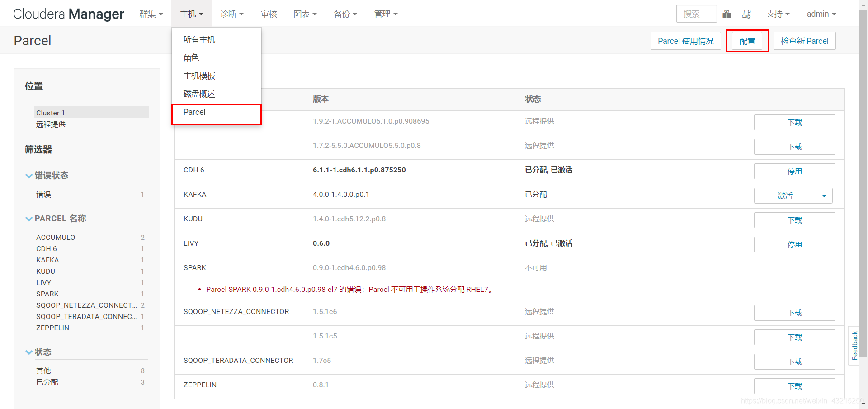
Task: Open the running commands icon in header
Action: [x=746, y=14]
